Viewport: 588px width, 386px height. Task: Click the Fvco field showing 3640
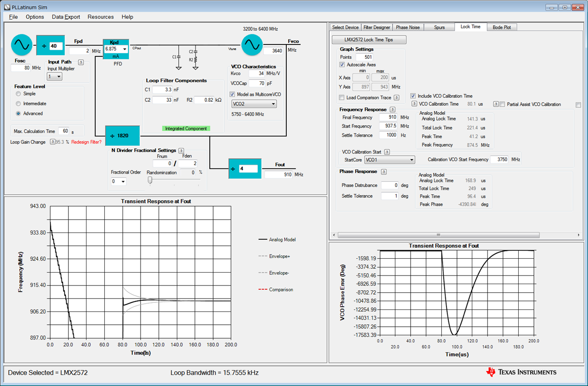click(274, 51)
